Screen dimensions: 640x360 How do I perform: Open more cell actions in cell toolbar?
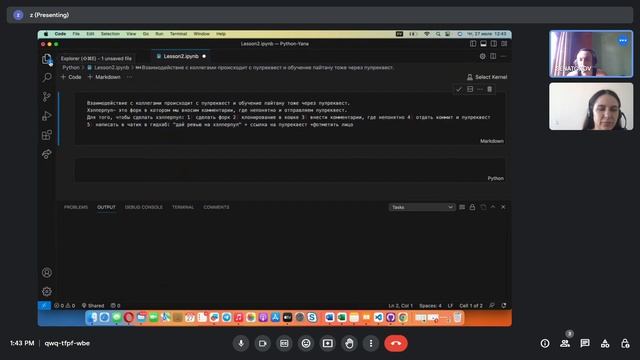tap(480, 89)
